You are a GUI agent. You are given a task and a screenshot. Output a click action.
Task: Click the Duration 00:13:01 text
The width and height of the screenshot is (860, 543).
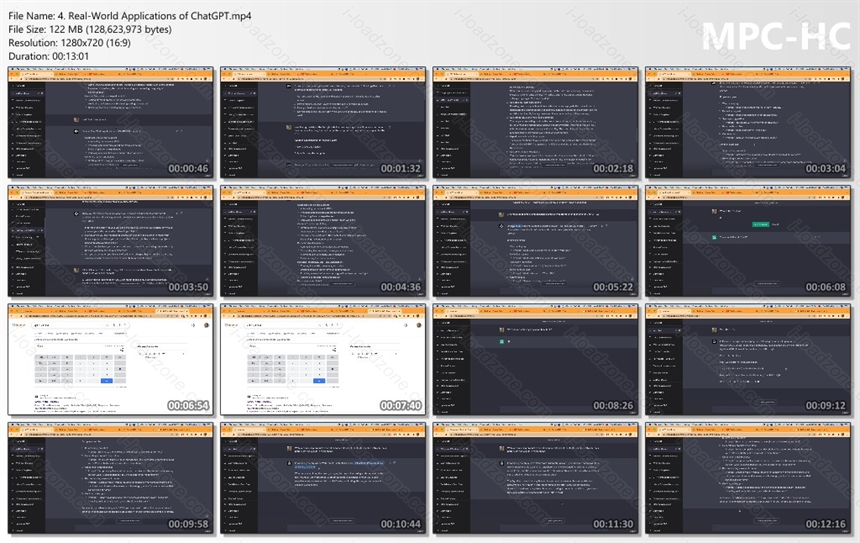(49, 56)
